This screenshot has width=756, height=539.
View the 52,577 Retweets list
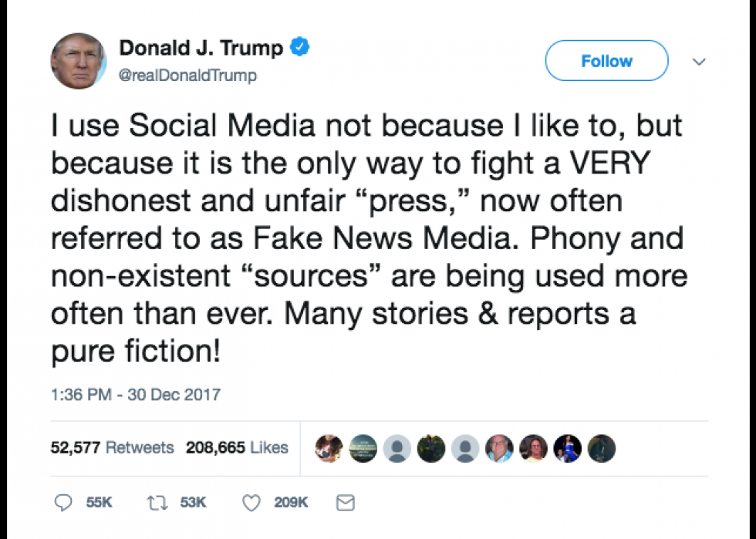112,447
